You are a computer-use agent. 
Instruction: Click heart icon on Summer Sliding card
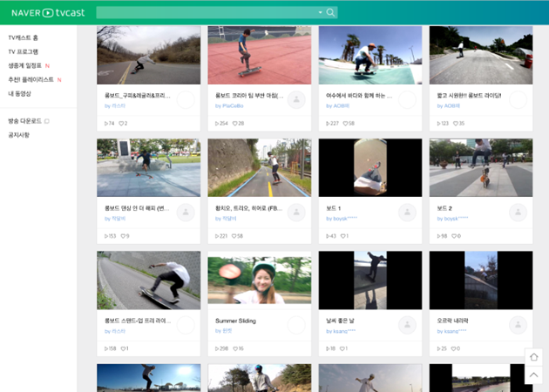235,348
